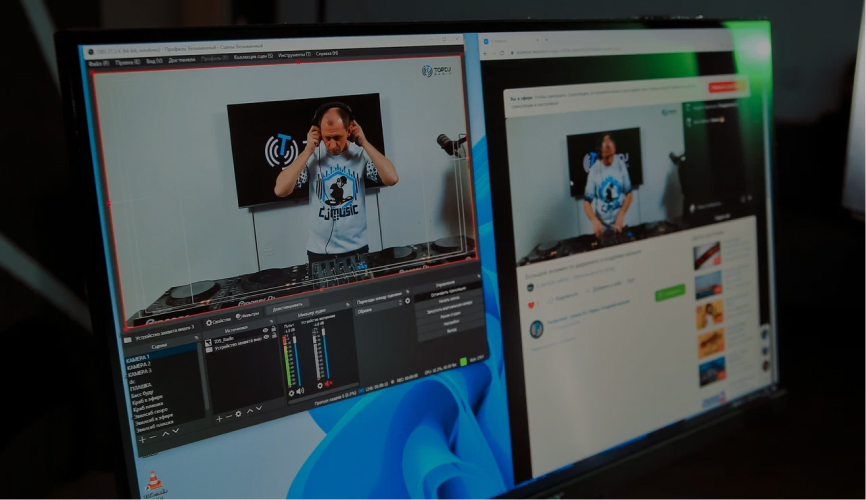Remove selected scene with the minus icon

[x=153, y=437]
